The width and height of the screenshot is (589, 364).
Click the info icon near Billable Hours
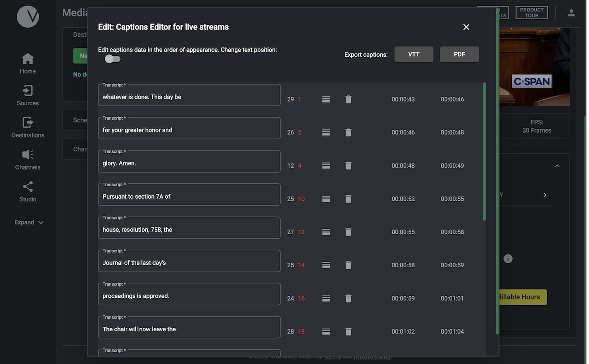click(x=508, y=258)
